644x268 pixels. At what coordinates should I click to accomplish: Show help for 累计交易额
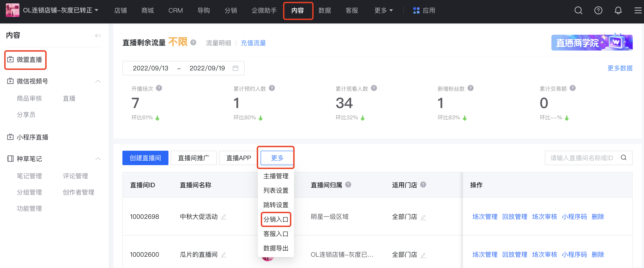(572, 88)
